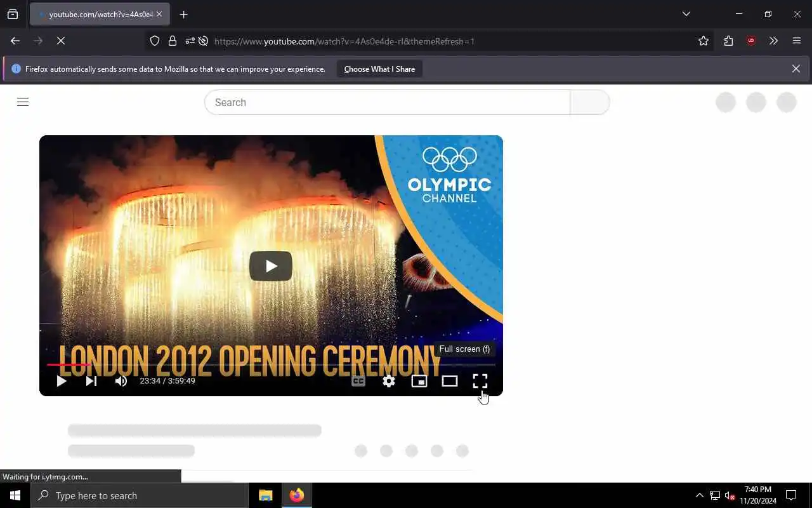Image resolution: width=812 pixels, height=508 pixels.
Task: Open the uBlock Origin extension
Action: tap(751, 41)
